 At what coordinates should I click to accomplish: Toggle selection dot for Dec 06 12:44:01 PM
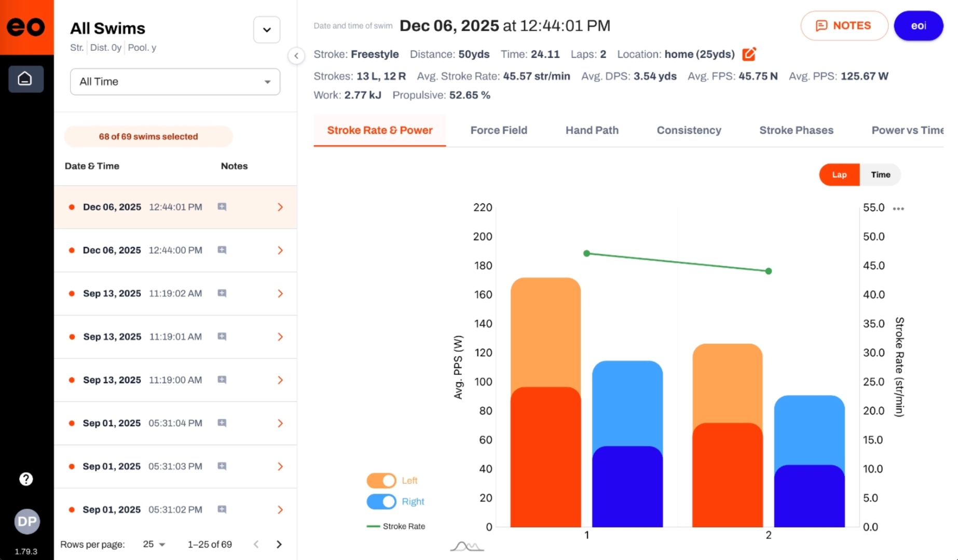72,207
